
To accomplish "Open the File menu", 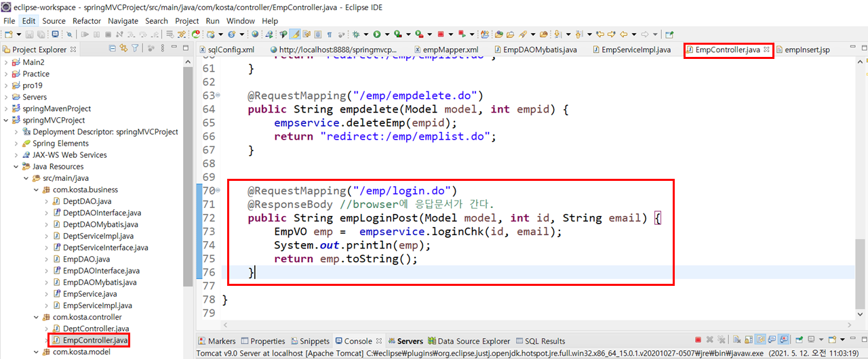I will point(9,21).
